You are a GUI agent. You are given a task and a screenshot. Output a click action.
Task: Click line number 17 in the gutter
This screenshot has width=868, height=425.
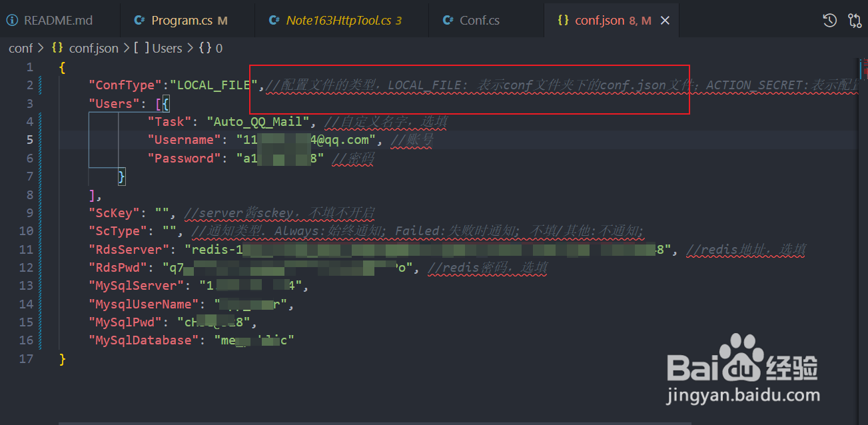pyautogui.click(x=26, y=358)
